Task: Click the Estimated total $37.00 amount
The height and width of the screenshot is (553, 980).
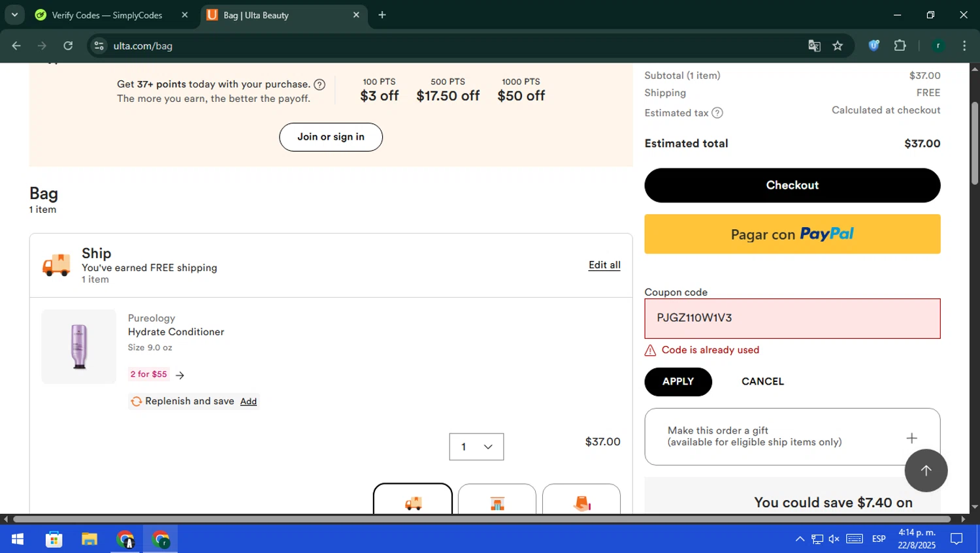Action: pyautogui.click(x=922, y=144)
